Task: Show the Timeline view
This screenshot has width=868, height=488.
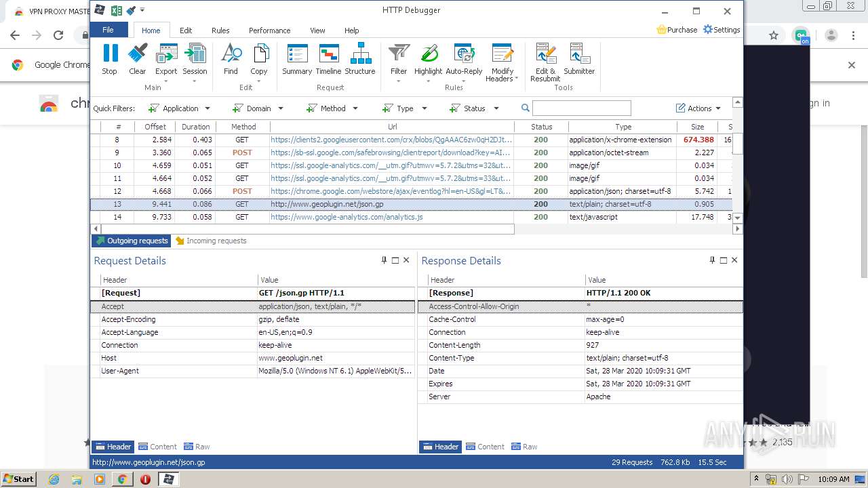Action: pos(329,59)
